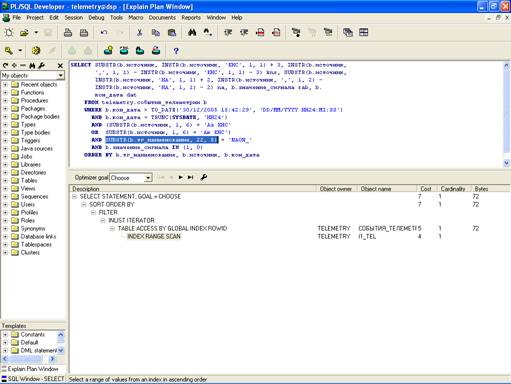
Task: Expand the Constants template folder
Action: (5, 334)
